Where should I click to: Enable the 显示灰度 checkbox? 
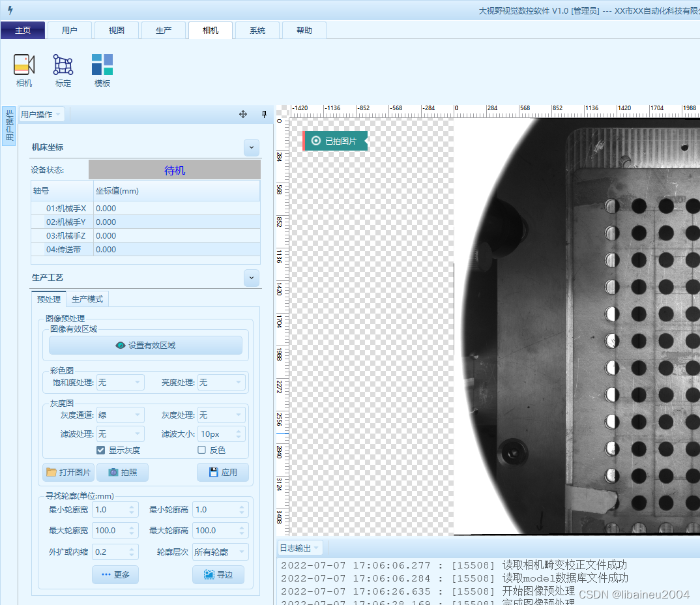[x=101, y=450]
